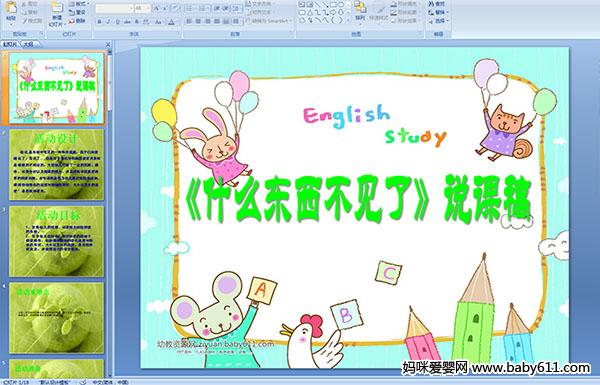Screen dimensions: 600x385
Task: Add a new slide with New Slide icon
Action: [x=57, y=14]
